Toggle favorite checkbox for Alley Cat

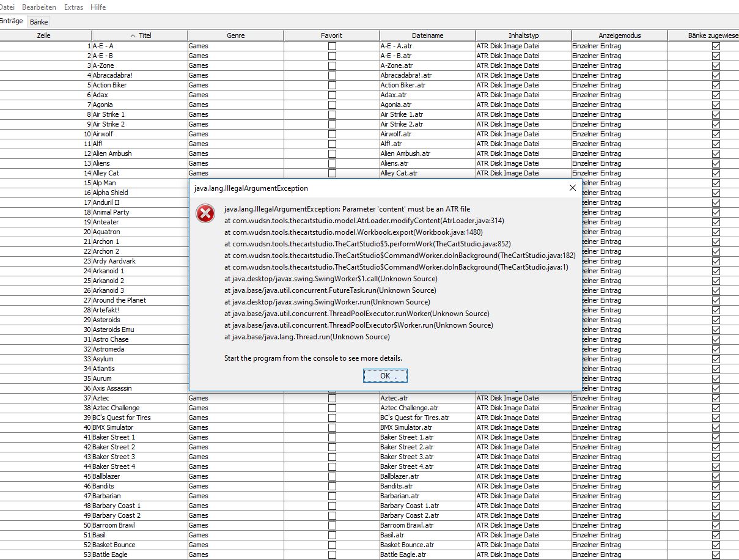coord(332,173)
